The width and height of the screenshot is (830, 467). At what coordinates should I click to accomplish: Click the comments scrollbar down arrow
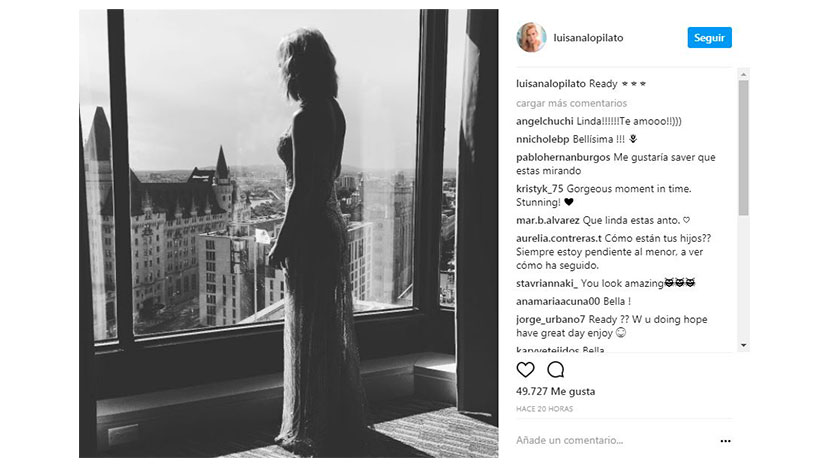point(743,345)
